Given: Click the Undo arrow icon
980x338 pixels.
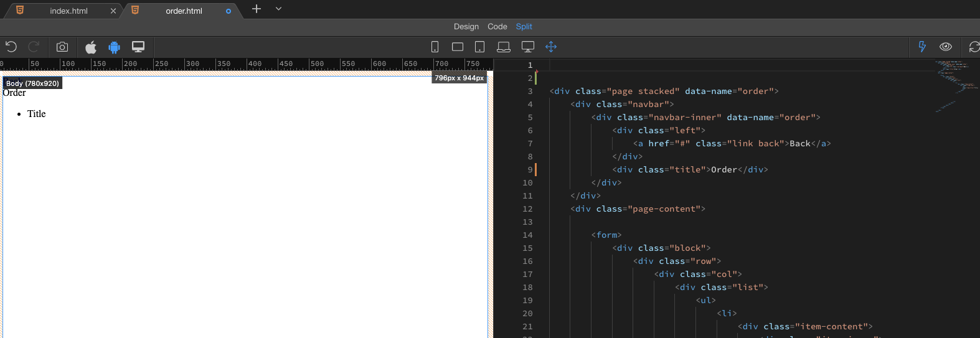Looking at the screenshot, I should 11,47.
